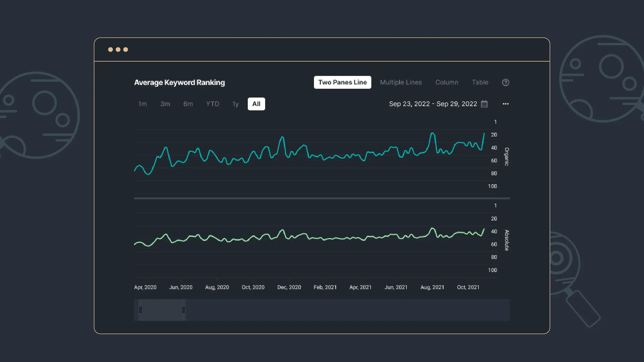The height and width of the screenshot is (362, 644).
Task: Click the Average Keyword Ranking title
Action: coord(179,82)
